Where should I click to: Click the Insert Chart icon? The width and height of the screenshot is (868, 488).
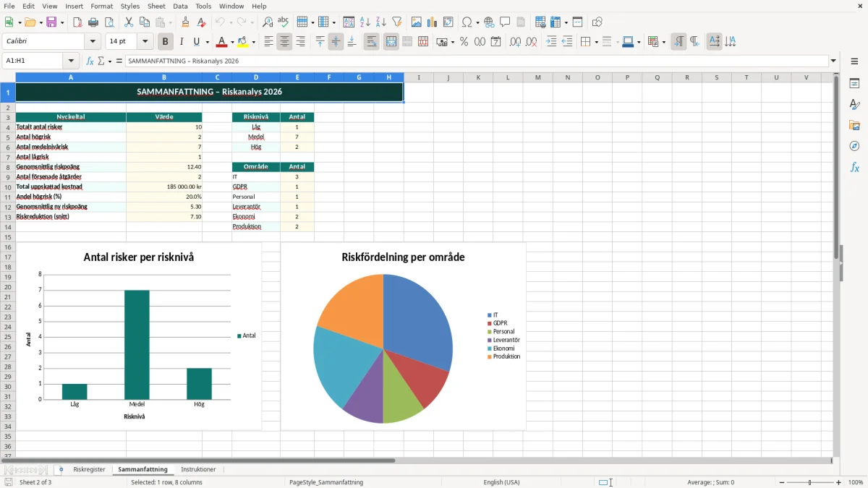[x=433, y=22]
